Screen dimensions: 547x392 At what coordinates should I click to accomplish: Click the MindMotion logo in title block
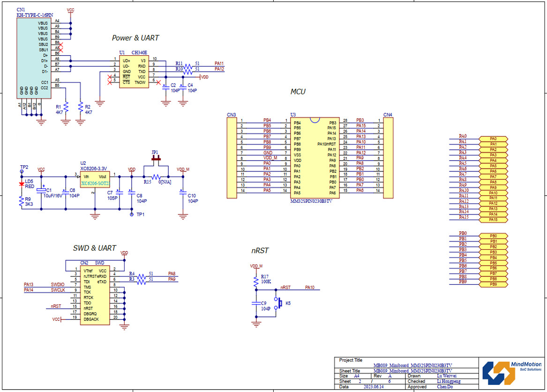512,373
